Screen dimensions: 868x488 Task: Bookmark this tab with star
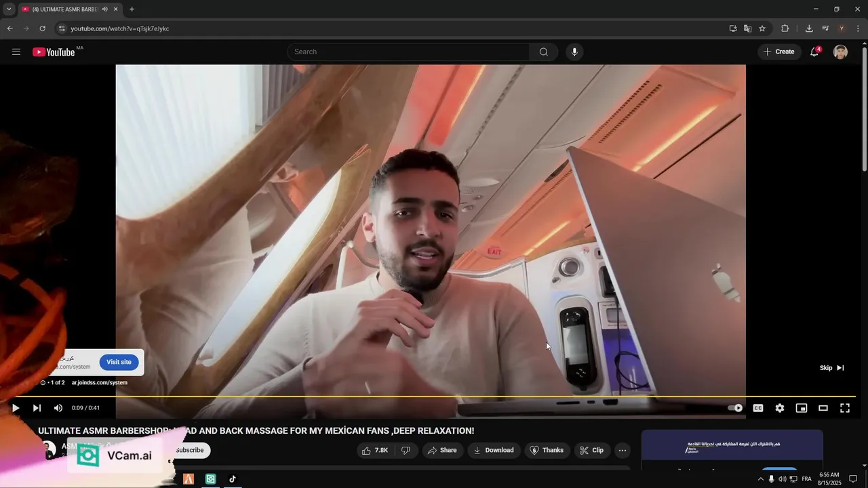[x=762, y=28]
